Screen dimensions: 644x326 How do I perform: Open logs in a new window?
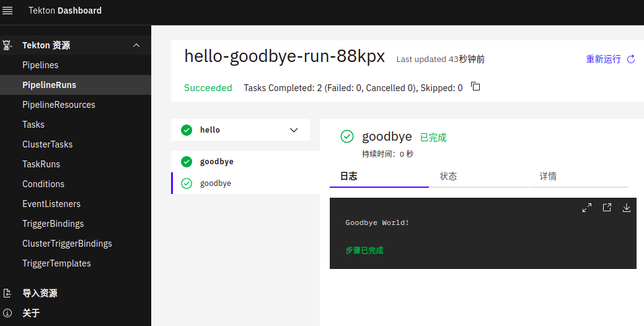607,208
